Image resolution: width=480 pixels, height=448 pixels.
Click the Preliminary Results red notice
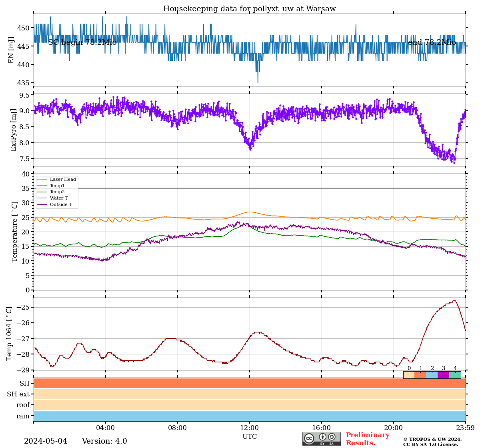(368, 439)
